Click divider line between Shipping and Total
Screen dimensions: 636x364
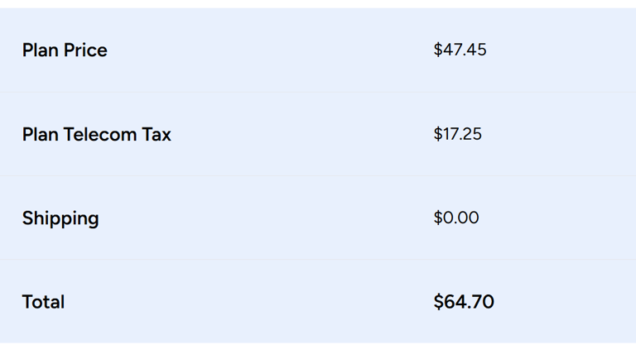pyautogui.click(x=318, y=260)
